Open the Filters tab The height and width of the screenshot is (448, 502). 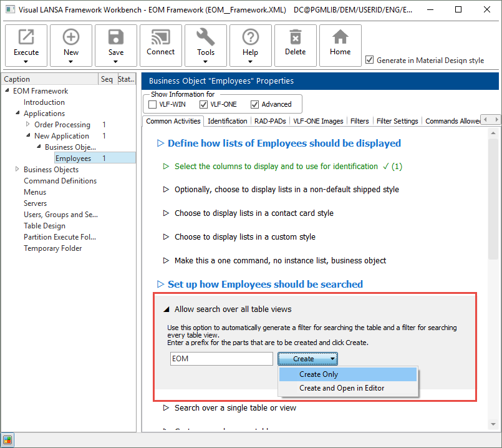click(x=360, y=121)
